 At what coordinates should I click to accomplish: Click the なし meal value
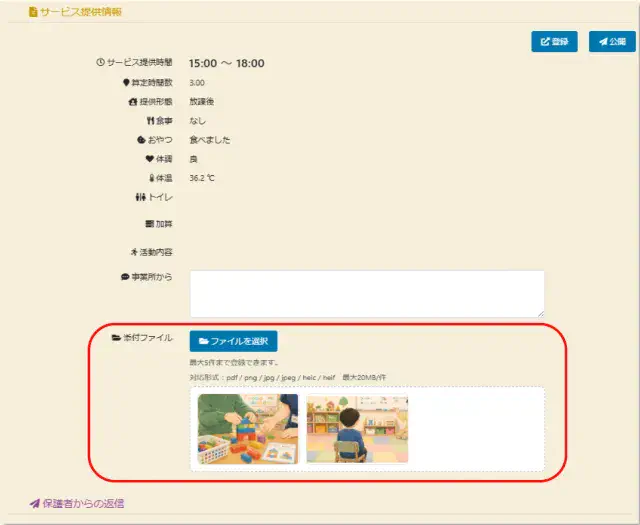198,121
